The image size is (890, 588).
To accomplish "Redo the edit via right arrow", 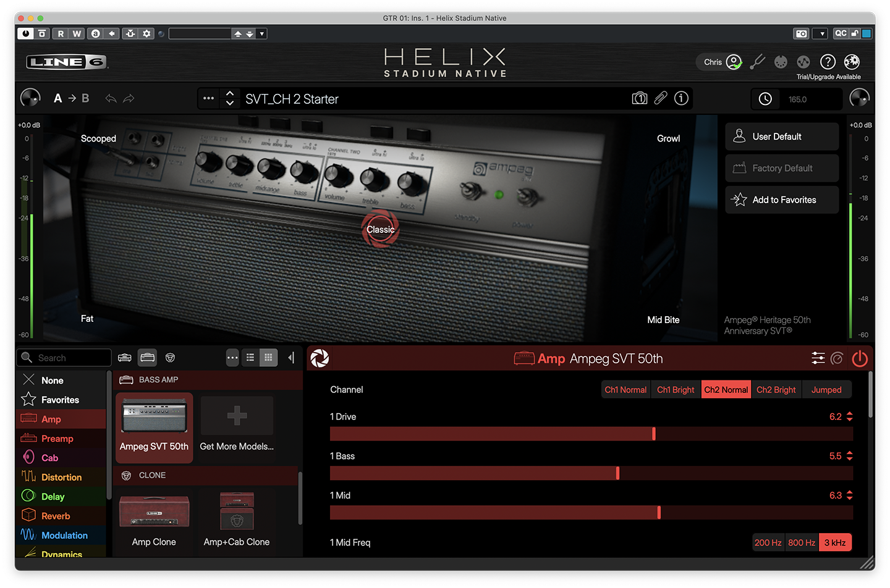I will [x=129, y=98].
